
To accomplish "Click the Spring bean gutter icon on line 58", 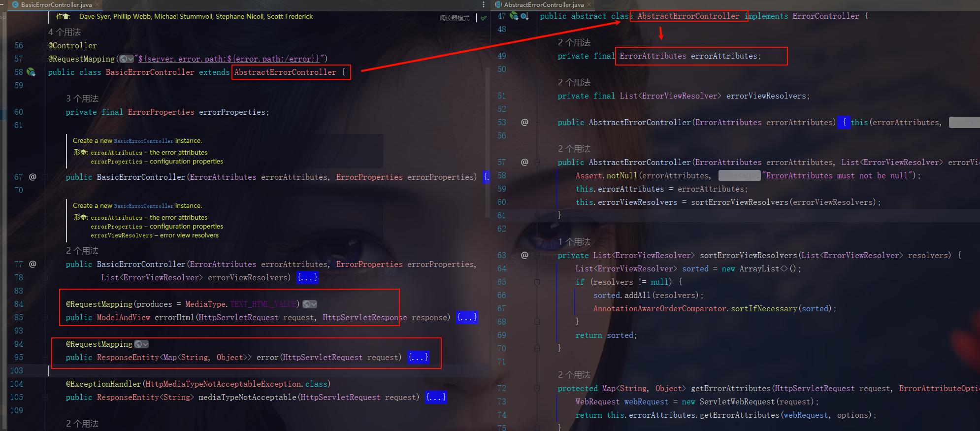I will (31, 72).
